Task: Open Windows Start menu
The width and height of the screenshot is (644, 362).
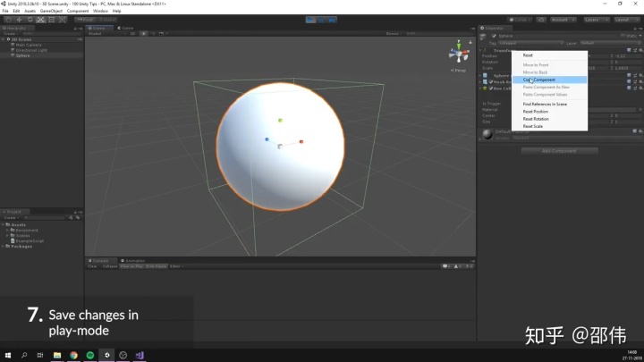Action: 7,355
